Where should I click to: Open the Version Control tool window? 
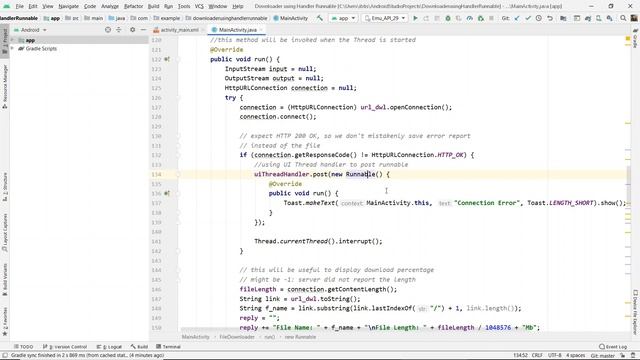point(65,347)
